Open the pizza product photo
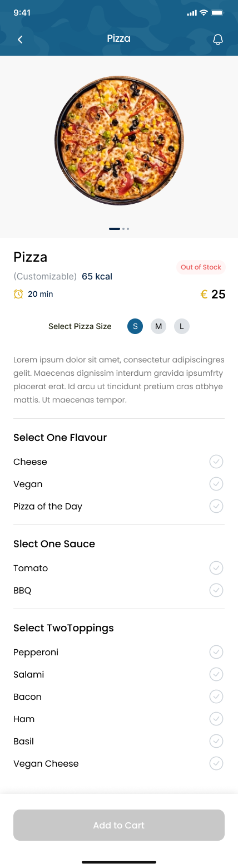This screenshot has width=238, height=868. 119,141
